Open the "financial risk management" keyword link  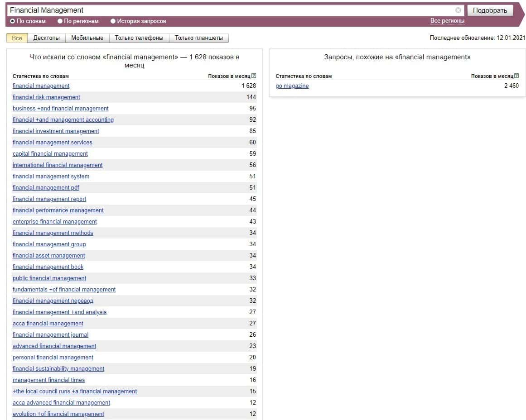point(46,97)
